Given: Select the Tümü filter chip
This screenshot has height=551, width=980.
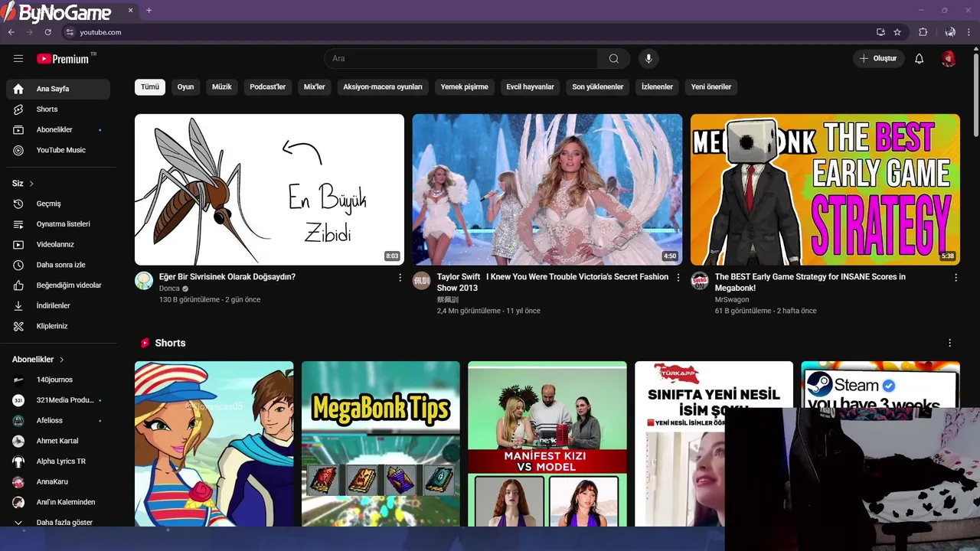Looking at the screenshot, I should [150, 87].
